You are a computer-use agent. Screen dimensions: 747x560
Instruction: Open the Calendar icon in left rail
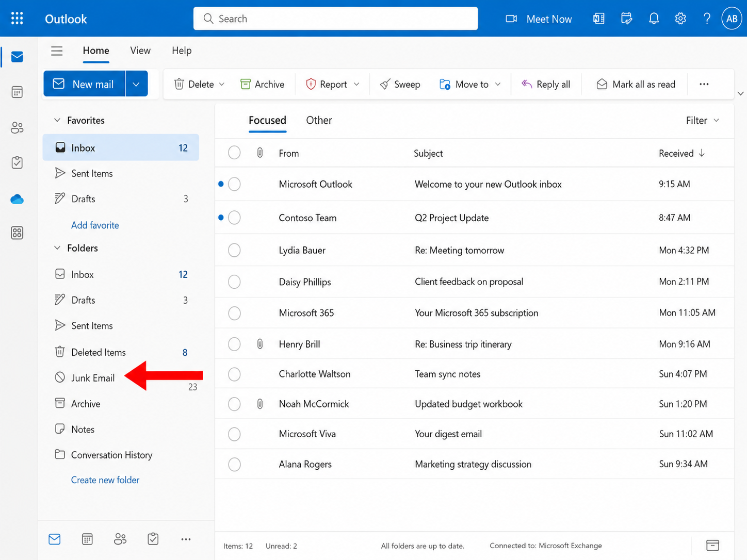pyautogui.click(x=17, y=92)
